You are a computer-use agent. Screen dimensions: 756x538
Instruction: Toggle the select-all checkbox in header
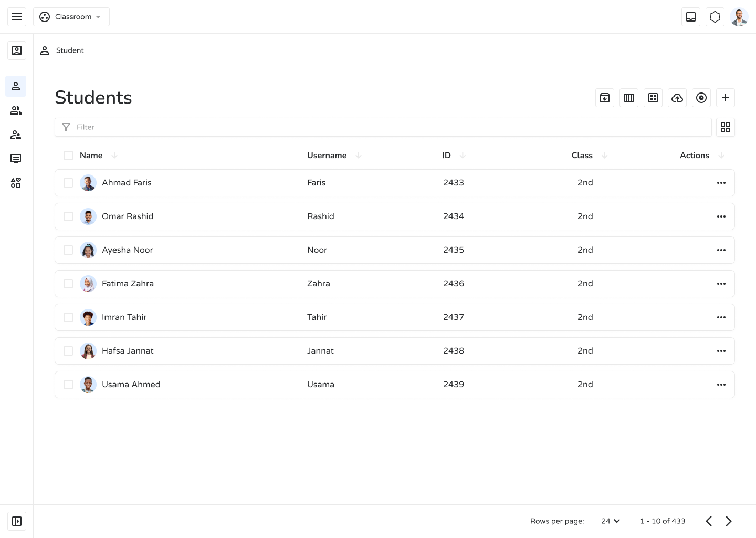(x=68, y=156)
